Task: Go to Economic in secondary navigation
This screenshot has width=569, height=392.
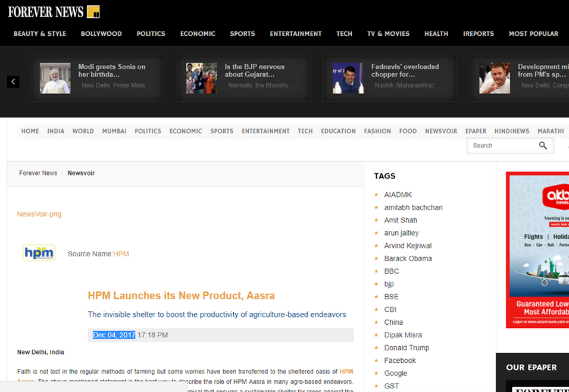Action: (186, 131)
